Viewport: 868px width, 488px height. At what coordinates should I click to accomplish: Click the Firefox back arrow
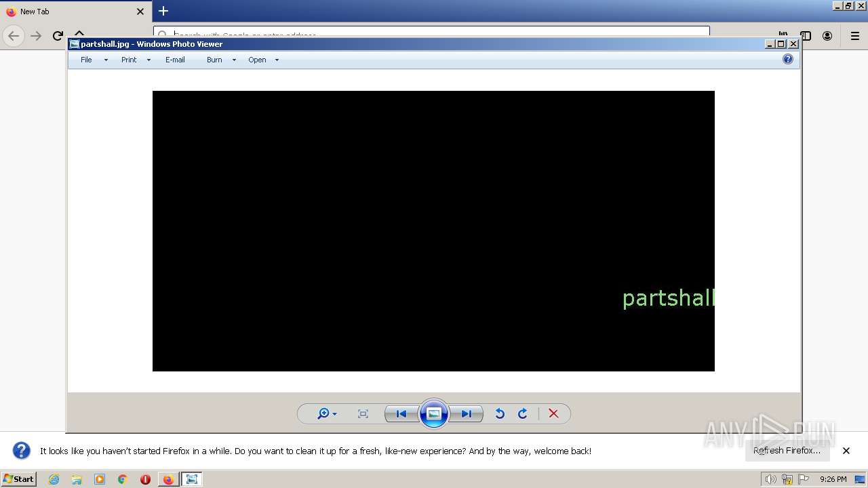[x=14, y=36]
